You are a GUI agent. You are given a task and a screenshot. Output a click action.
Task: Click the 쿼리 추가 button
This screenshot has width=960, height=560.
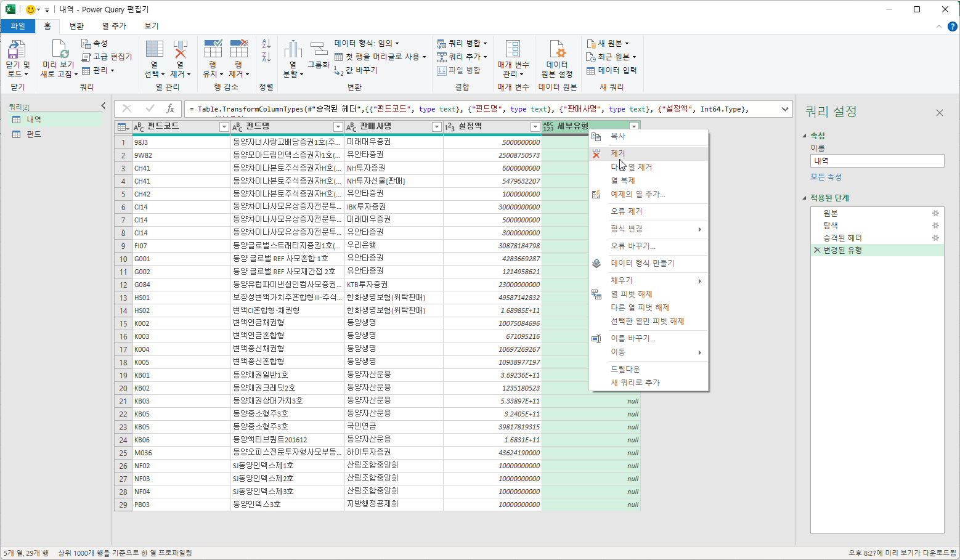[x=462, y=57]
